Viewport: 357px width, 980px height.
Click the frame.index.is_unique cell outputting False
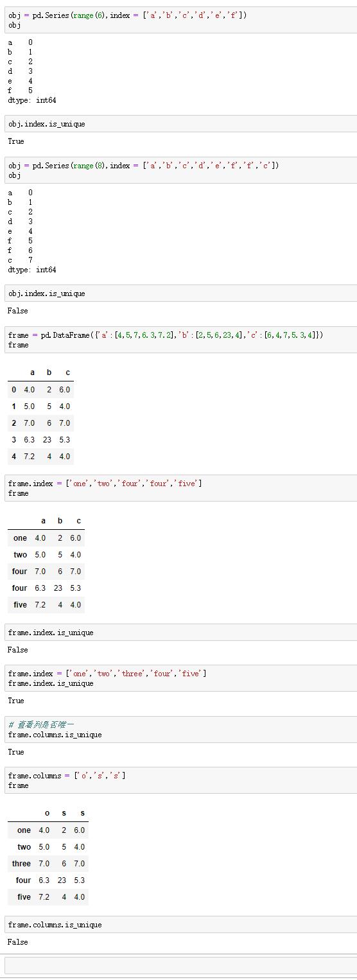[x=181, y=633]
